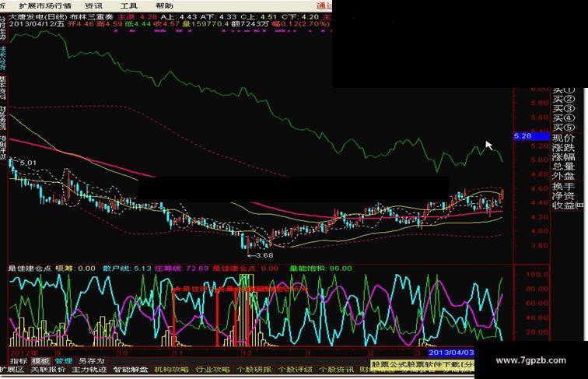Click the 买③ row in quote panel
This screenshot has width=588, height=379.
point(564,109)
